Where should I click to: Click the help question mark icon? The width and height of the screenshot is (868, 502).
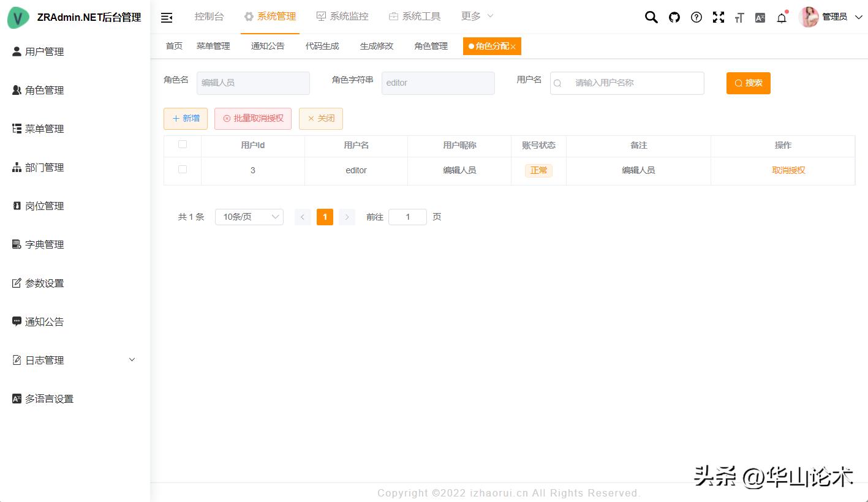(x=696, y=18)
